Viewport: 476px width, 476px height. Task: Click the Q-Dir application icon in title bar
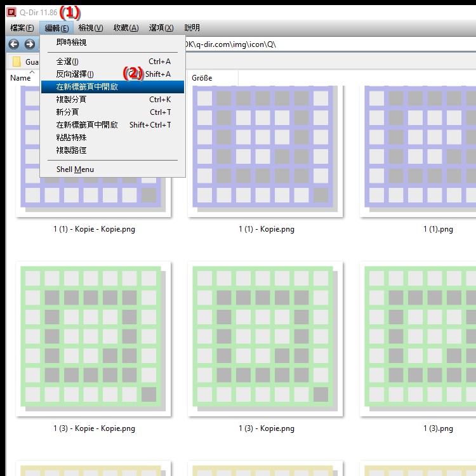11,12
